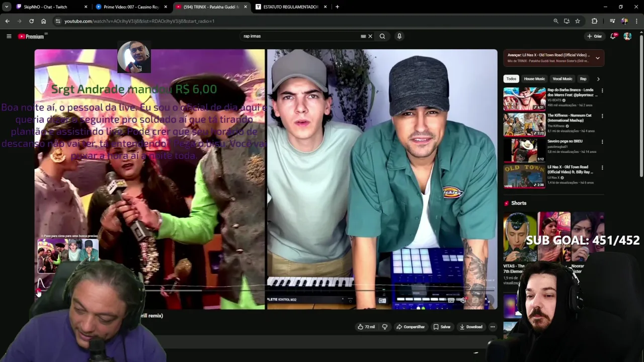Start voice search with microphone icon

tap(399, 36)
